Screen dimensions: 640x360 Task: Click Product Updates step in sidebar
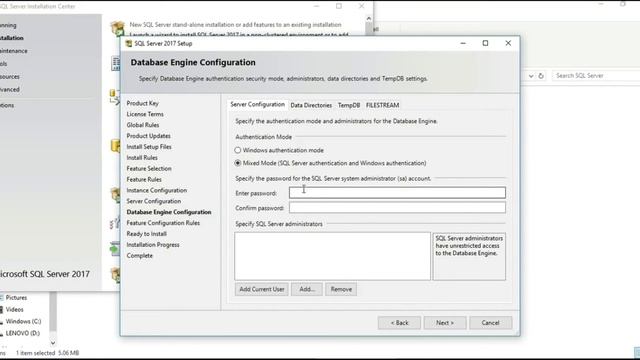pos(149,136)
